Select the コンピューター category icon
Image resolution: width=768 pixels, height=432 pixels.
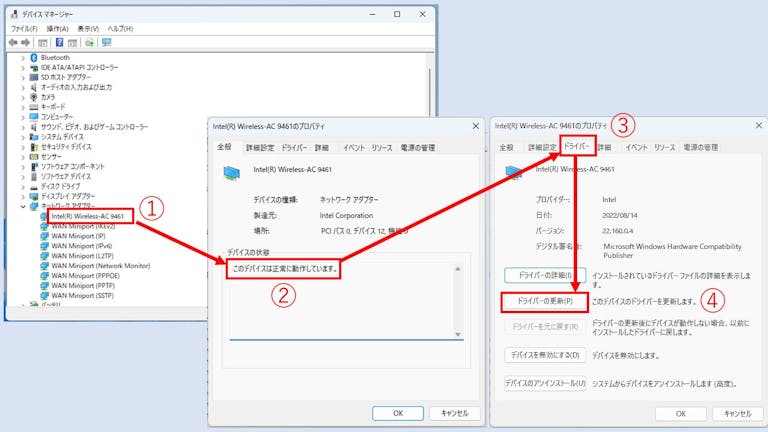pyautogui.click(x=34, y=117)
